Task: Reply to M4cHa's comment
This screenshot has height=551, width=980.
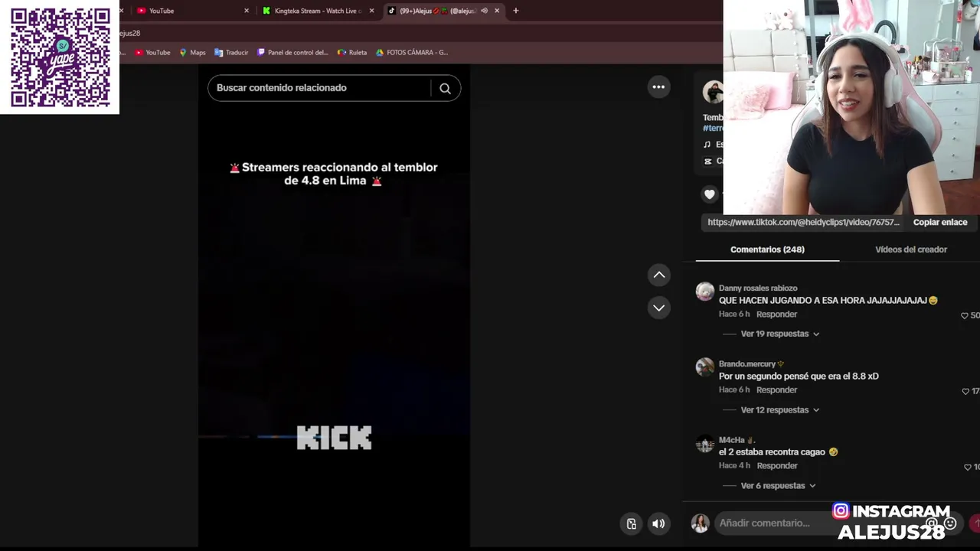Action: [777, 466]
